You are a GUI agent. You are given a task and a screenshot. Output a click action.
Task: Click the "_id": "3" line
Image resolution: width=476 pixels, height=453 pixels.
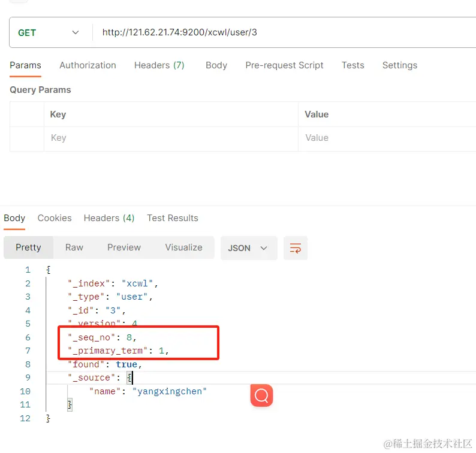97,311
